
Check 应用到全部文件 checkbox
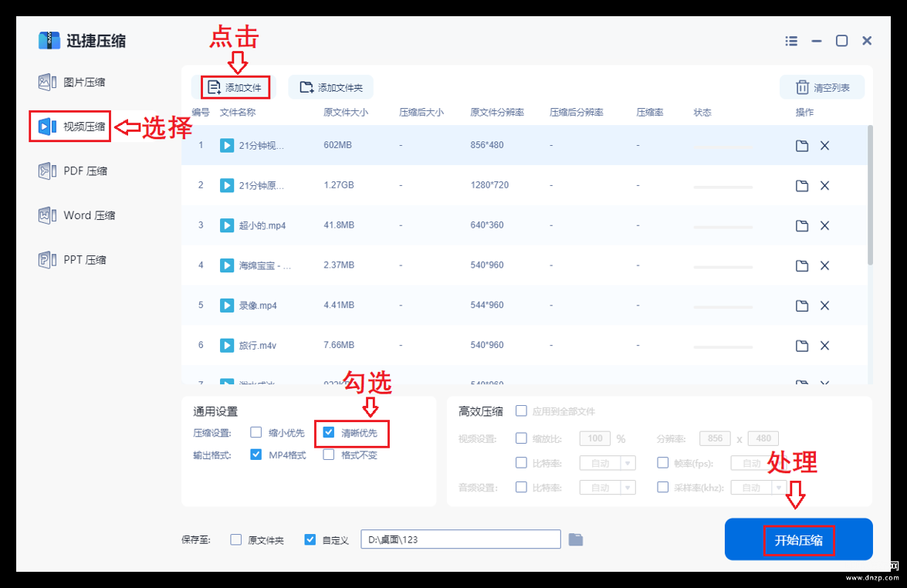click(x=521, y=411)
